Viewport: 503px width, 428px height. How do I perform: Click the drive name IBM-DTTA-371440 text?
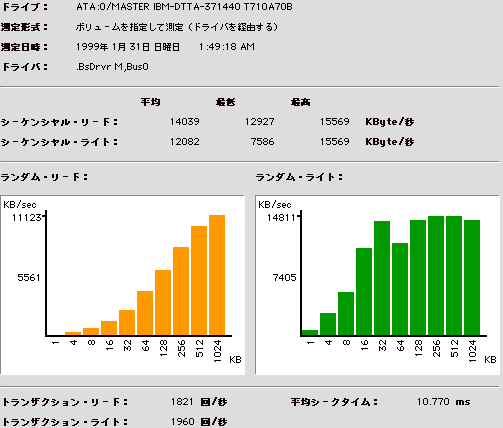[x=197, y=7]
